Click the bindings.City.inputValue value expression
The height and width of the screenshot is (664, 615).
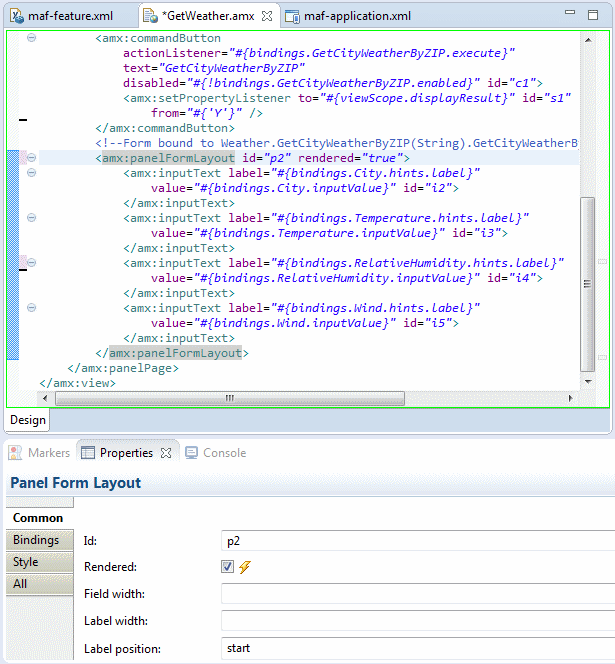tap(294, 188)
